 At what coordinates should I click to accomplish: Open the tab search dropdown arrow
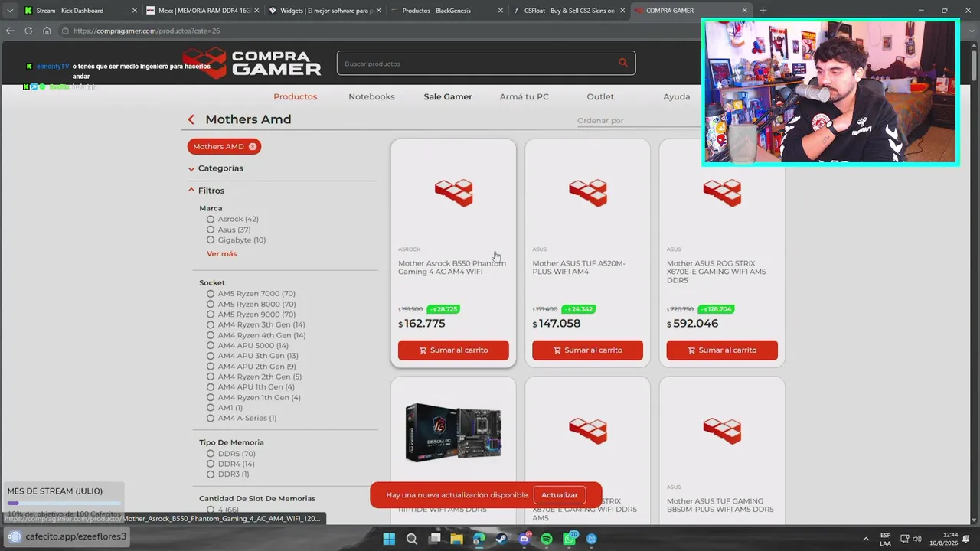coord(10,11)
